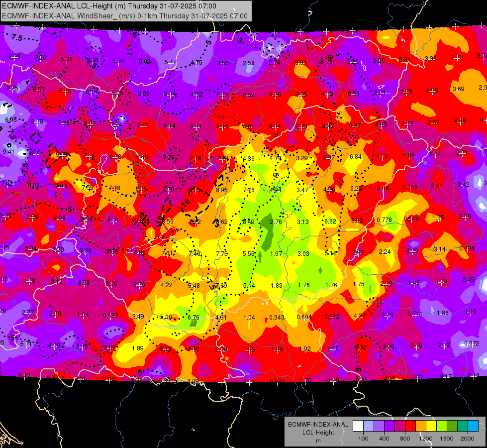Image resolution: width=487 pixels, height=448 pixels.
Task: Click the grid value '1.65'
Action: (438, 218)
